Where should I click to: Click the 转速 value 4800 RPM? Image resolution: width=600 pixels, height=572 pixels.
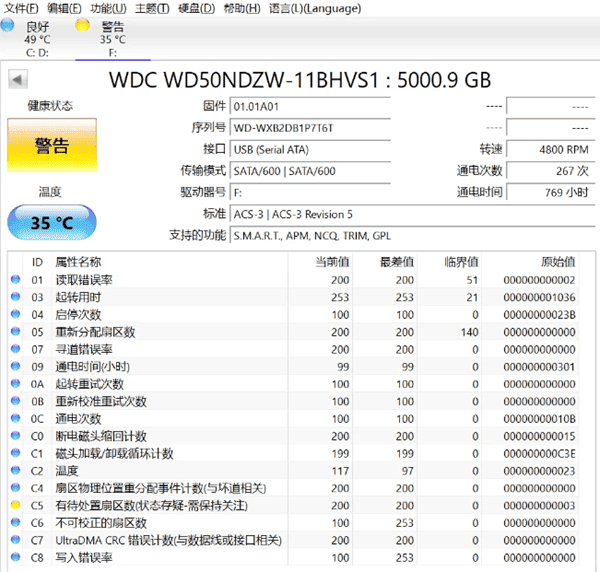click(551, 149)
